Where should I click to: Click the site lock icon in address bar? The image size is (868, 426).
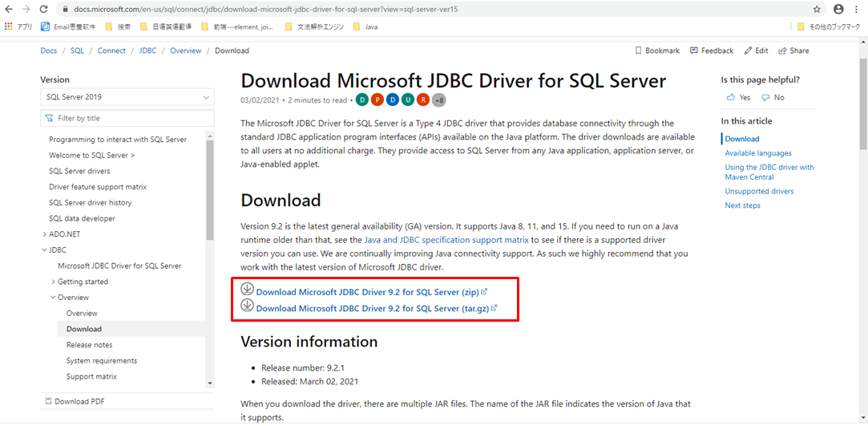(66, 10)
